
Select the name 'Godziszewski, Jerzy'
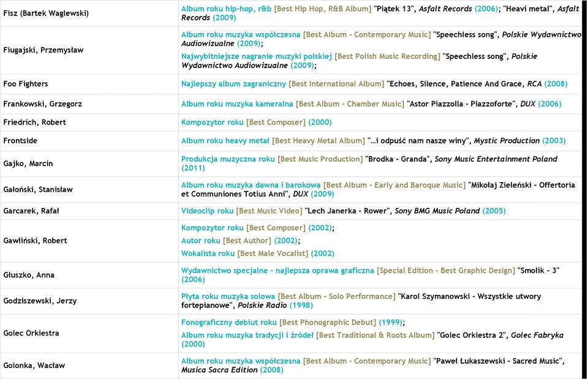pyautogui.click(x=40, y=301)
